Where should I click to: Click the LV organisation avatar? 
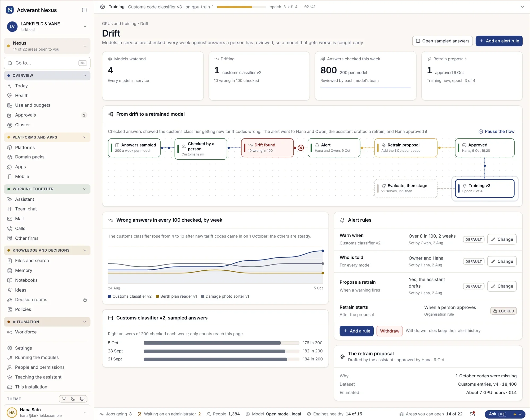[x=12, y=26]
